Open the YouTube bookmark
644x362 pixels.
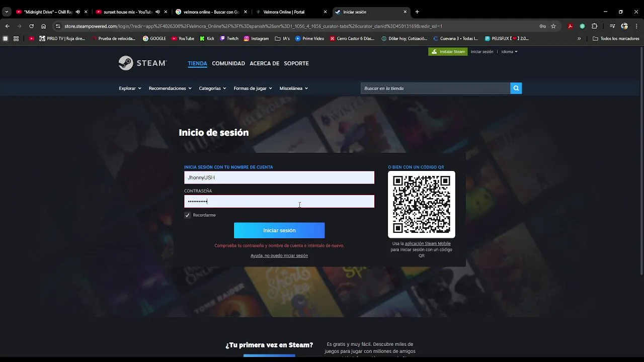(183, 38)
